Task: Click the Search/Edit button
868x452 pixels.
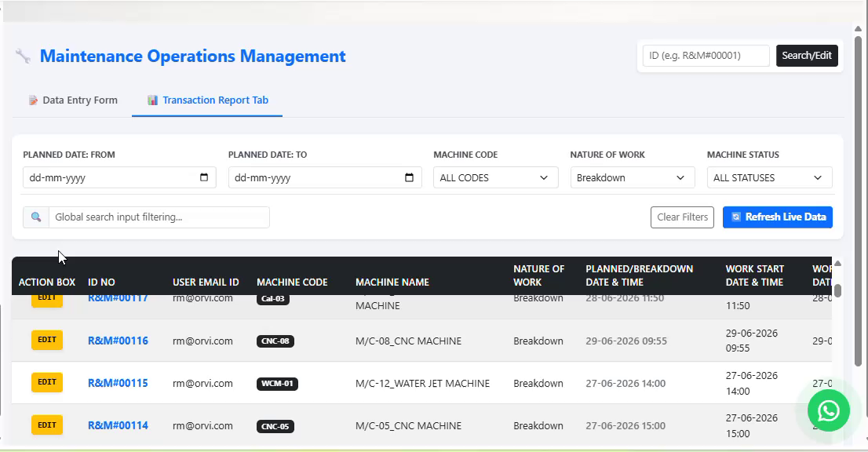Action: click(807, 56)
